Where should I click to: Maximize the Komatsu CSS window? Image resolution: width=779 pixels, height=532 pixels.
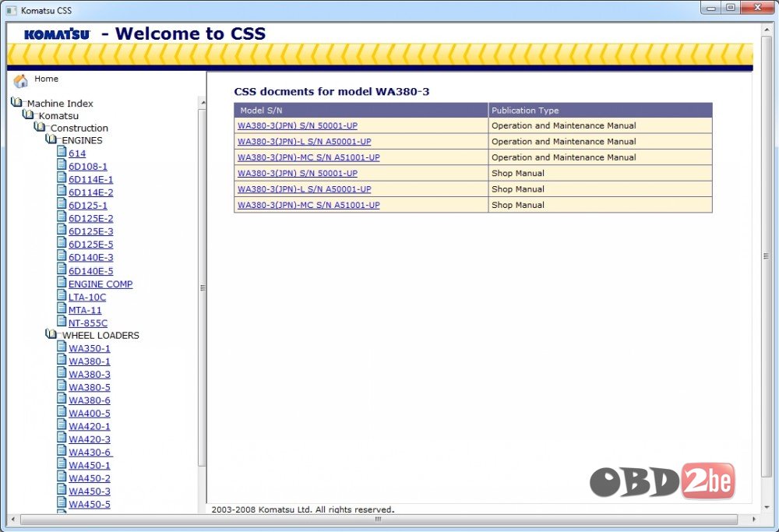coord(731,8)
